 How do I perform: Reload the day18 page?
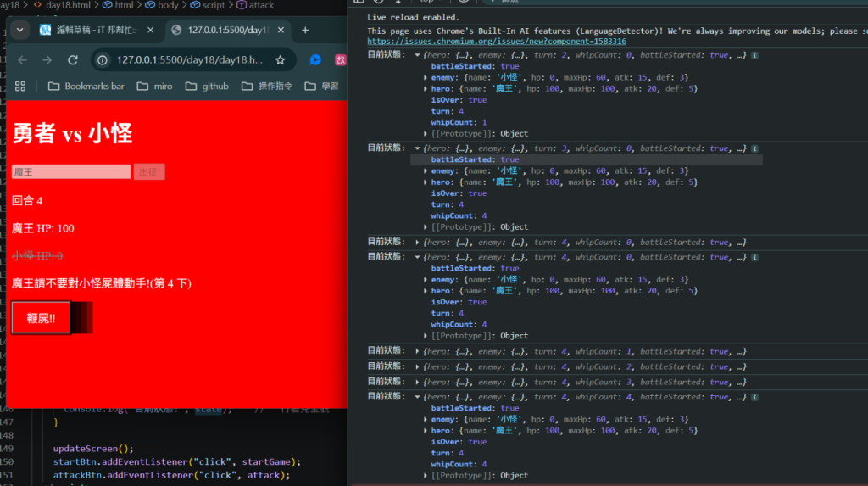[73, 60]
